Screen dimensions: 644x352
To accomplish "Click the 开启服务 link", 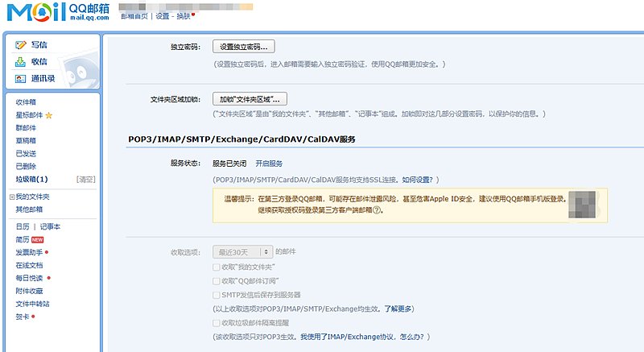I will pyautogui.click(x=269, y=164).
